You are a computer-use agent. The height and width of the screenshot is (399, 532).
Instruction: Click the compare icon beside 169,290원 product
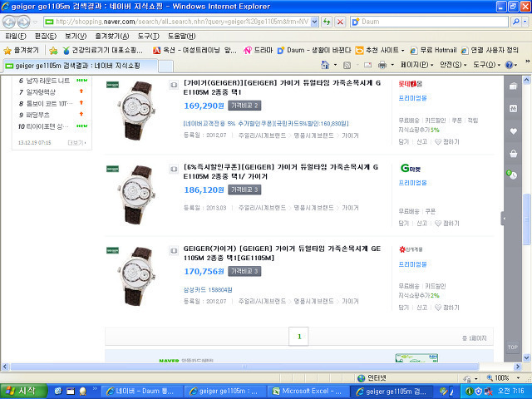point(174,85)
